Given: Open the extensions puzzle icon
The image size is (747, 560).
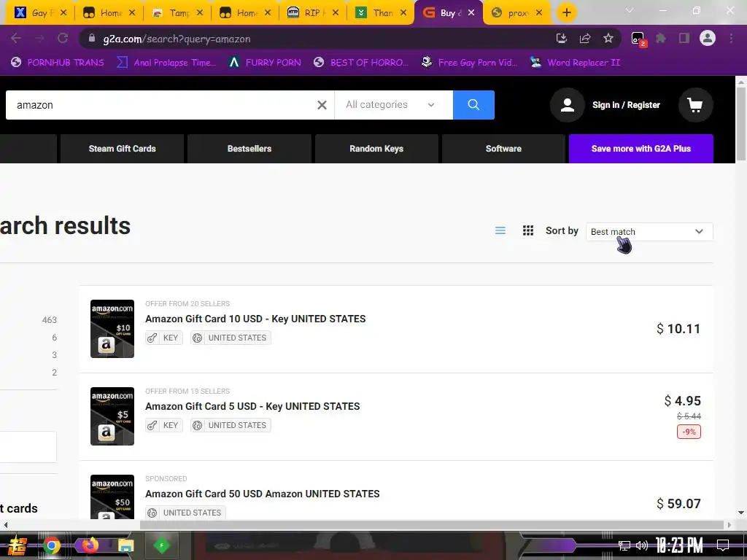Looking at the screenshot, I should tap(660, 39).
